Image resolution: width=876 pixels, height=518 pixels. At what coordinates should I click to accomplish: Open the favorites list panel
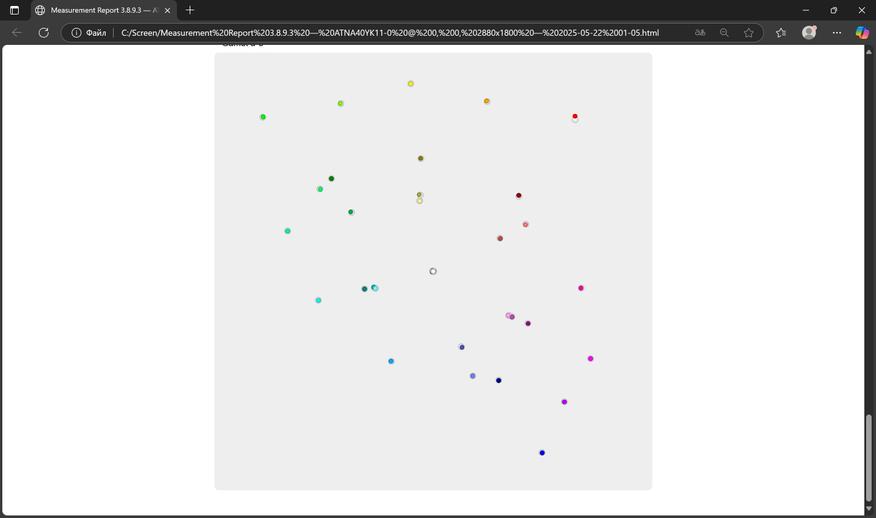click(x=781, y=32)
